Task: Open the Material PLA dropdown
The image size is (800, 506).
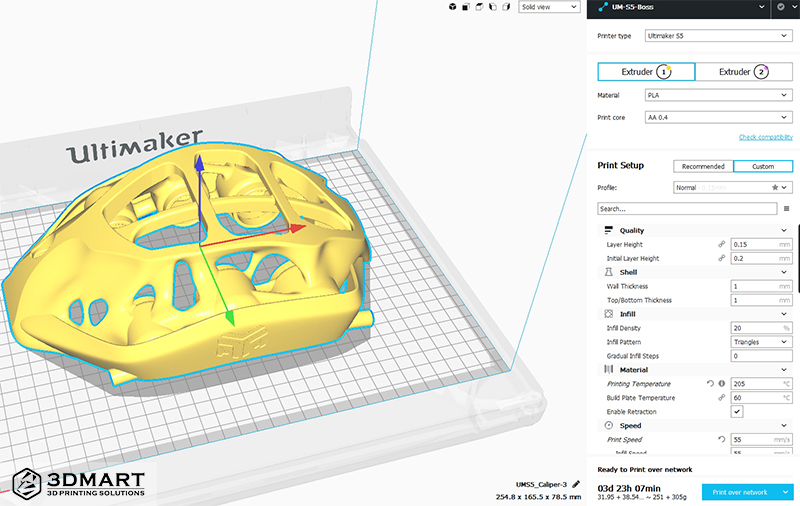Action: point(719,96)
